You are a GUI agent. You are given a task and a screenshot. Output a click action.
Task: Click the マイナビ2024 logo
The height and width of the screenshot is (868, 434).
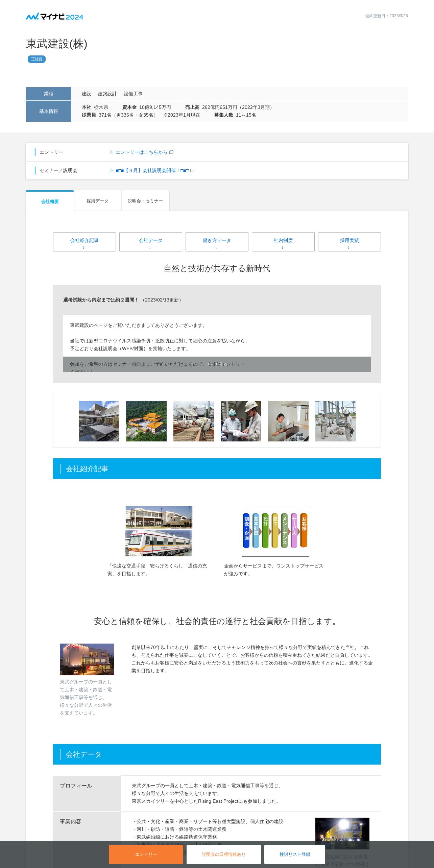(55, 16)
